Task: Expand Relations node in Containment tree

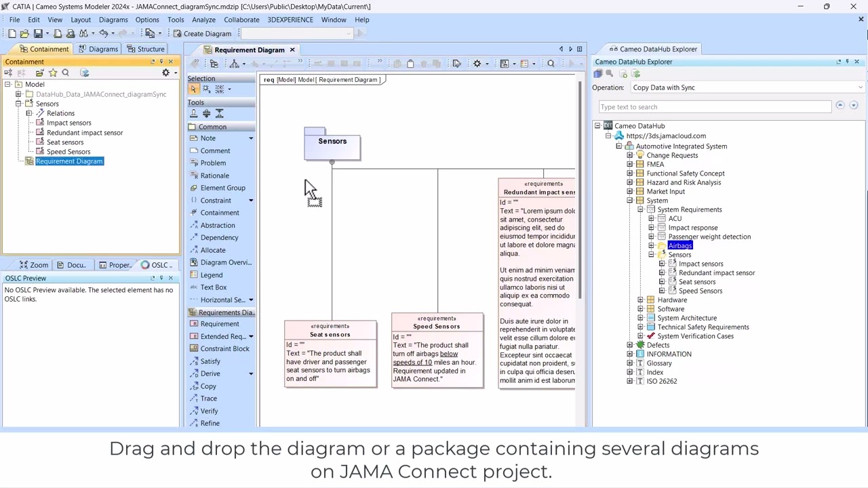Action: point(29,113)
